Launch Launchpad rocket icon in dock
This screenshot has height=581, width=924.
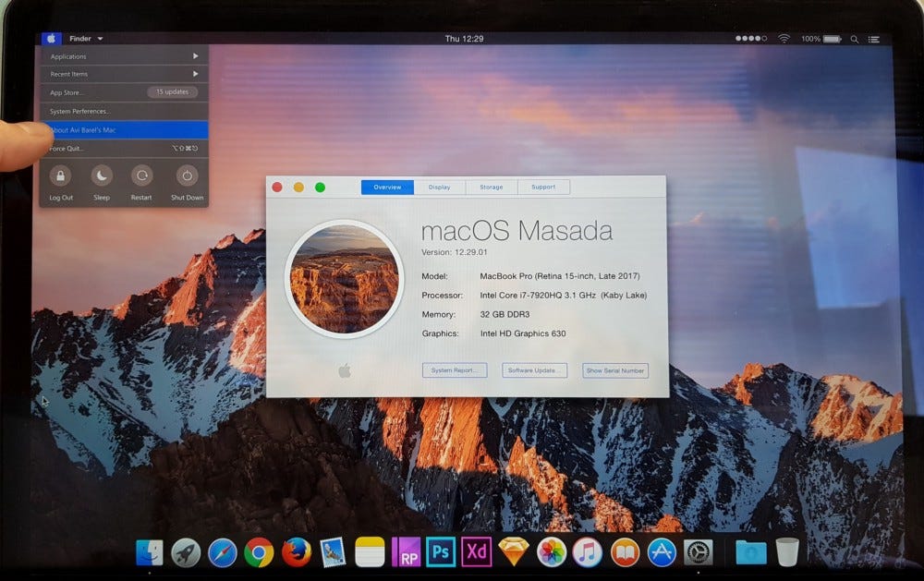click(x=186, y=553)
